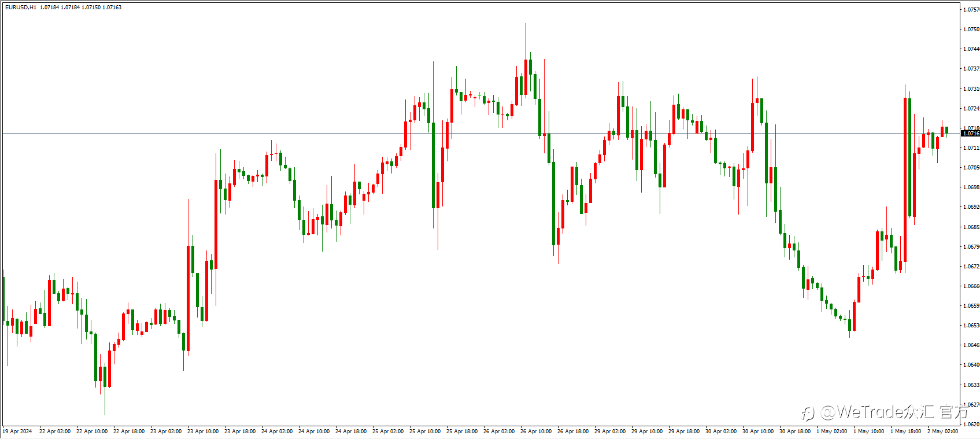The width and height of the screenshot is (980, 439).
Task: Click the 23 Apr 18:00 time label
Action: 240,431
